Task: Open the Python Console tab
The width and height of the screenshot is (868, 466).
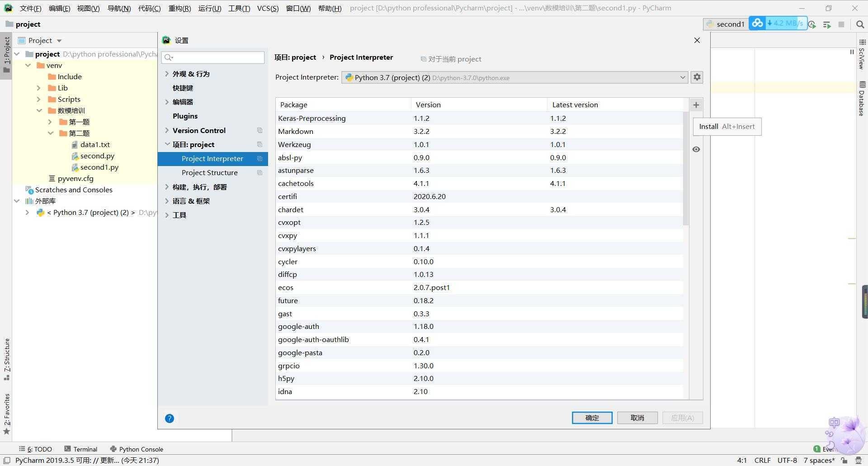Action: pyautogui.click(x=137, y=449)
